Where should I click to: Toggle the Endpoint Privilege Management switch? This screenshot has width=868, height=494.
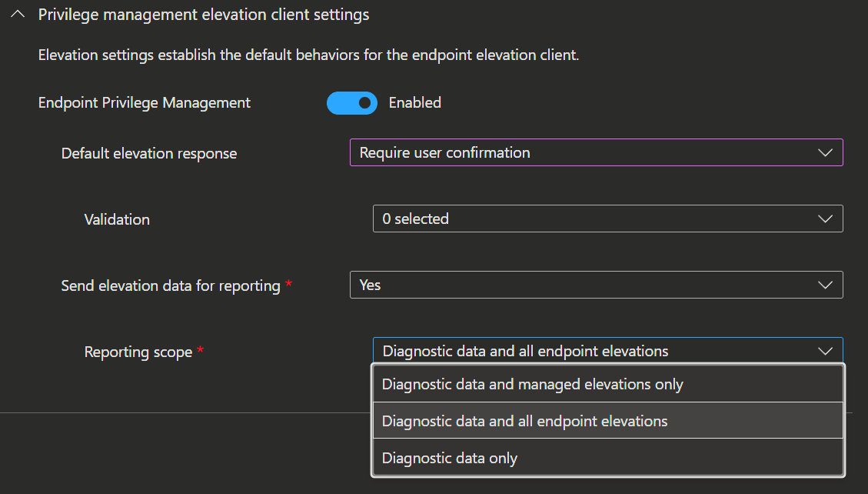coord(352,103)
